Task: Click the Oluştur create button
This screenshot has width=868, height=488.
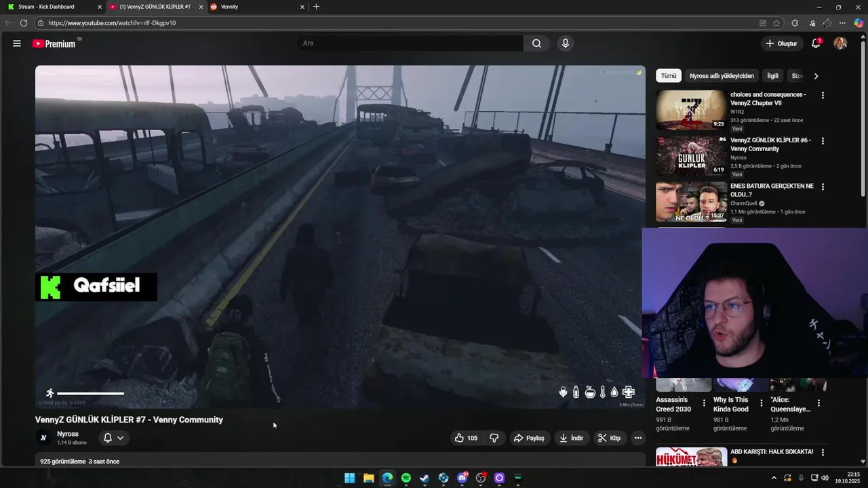Action: [781, 43]
